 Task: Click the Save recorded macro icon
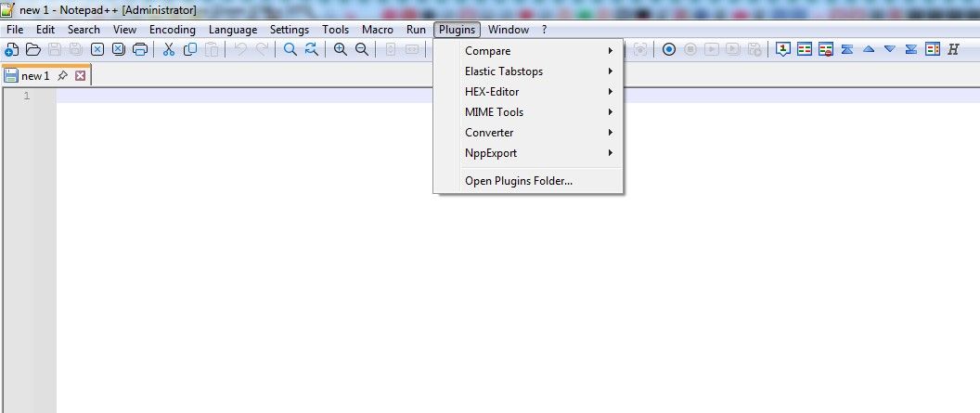tap(754, 50)
